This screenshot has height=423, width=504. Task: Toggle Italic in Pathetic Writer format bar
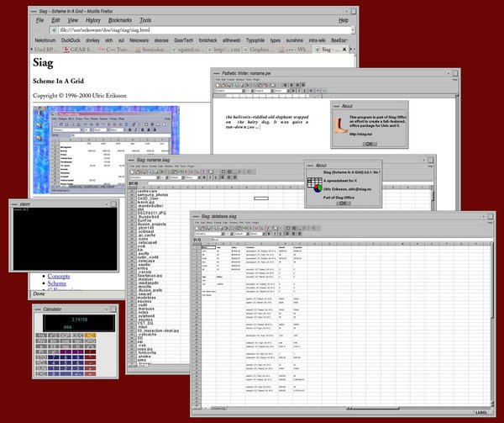299,91
